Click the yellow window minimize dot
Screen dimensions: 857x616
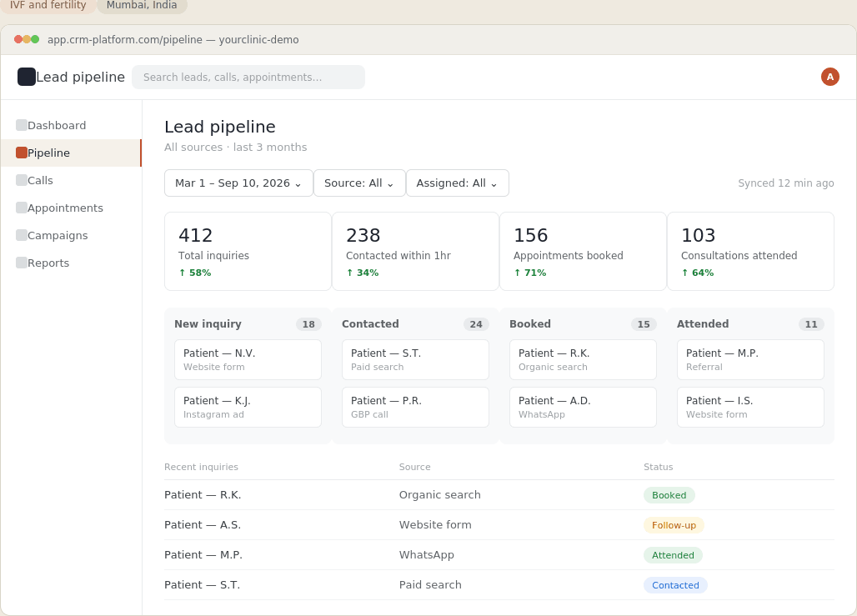(27, 39)
